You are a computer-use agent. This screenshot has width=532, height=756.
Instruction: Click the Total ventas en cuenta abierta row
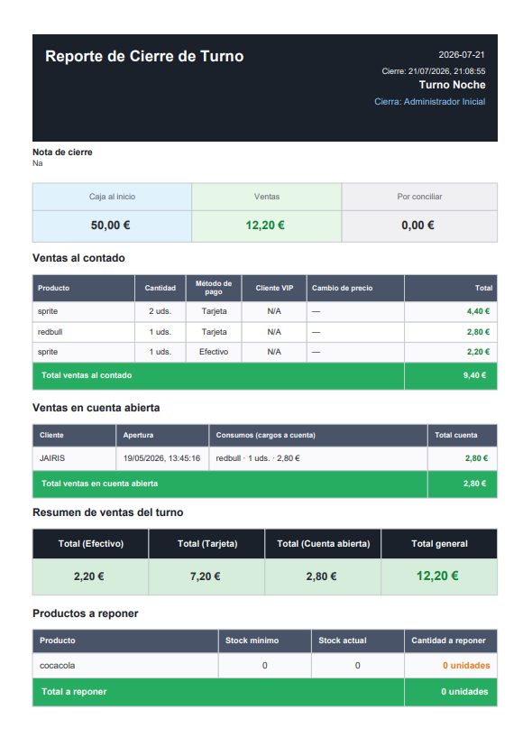[264, 484]
